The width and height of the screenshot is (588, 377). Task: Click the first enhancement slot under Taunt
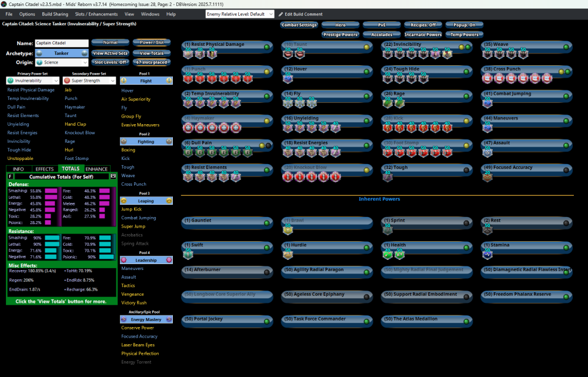pyautogui.click(x=288, y=54)
